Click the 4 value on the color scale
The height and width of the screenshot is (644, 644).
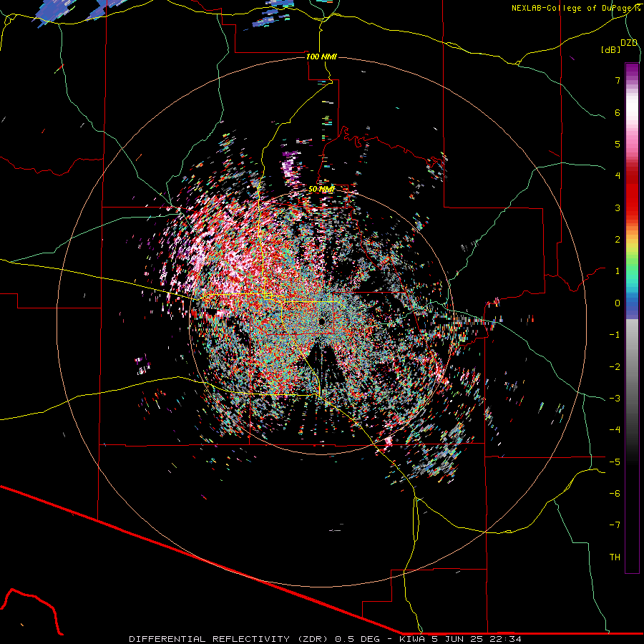[x=618, y=176]
